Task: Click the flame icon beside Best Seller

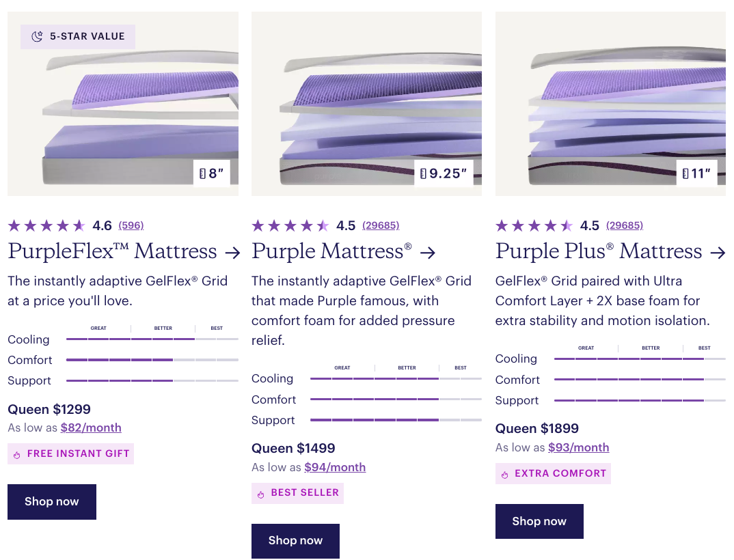Action: pos(261,494)
